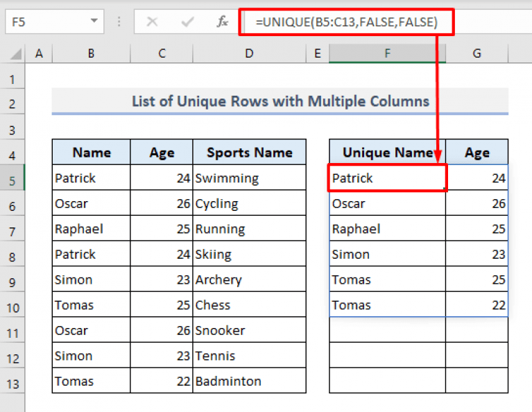
Task: Select 'Patrick' in row 8
Action: click(x=92, y=254)
